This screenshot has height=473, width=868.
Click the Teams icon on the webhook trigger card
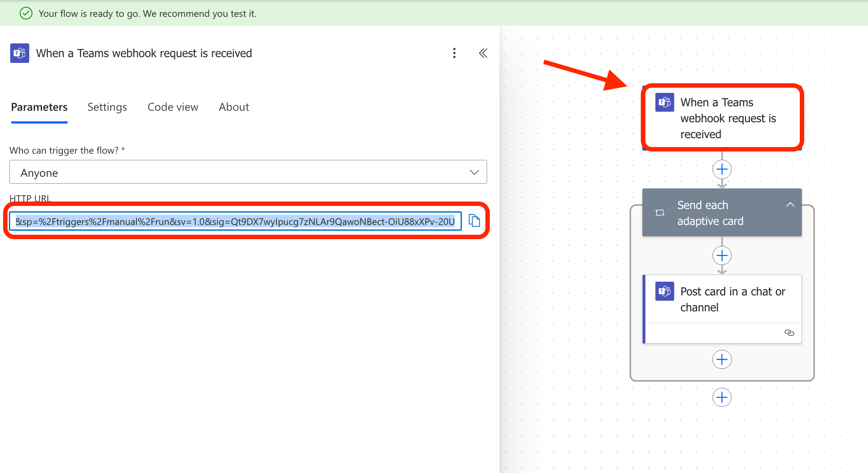click(664, 102)
